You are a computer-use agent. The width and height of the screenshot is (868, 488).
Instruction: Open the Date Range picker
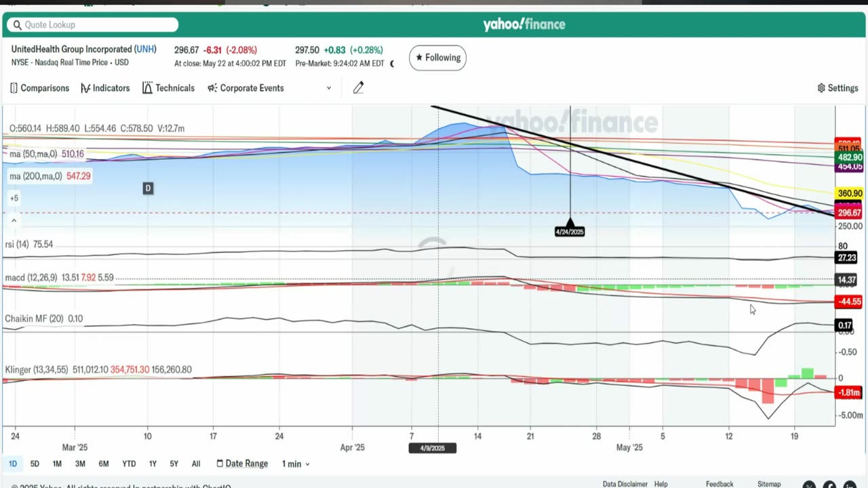click(x=242, y=464)
